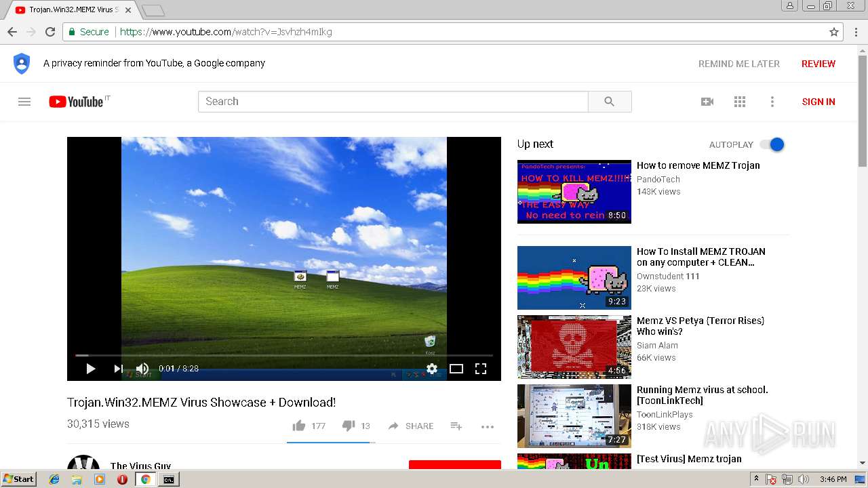The height and width of the screenshot is (488, 868).
Task: Open Running Memz virus at school video
Action: 574,416
